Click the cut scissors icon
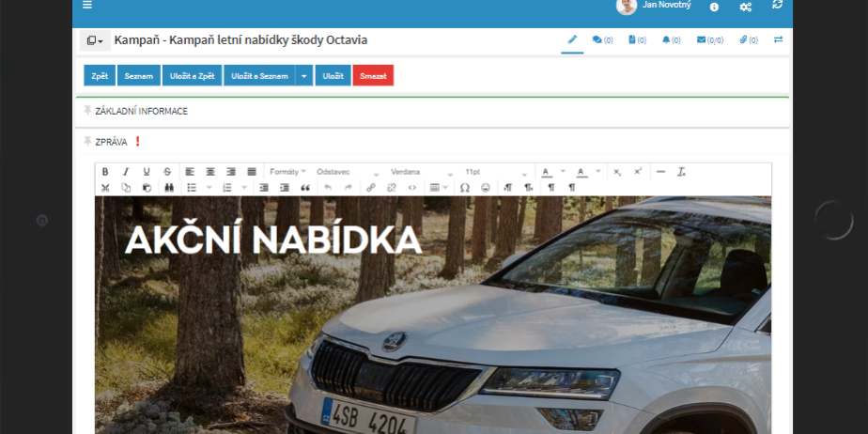 [105, 188]
